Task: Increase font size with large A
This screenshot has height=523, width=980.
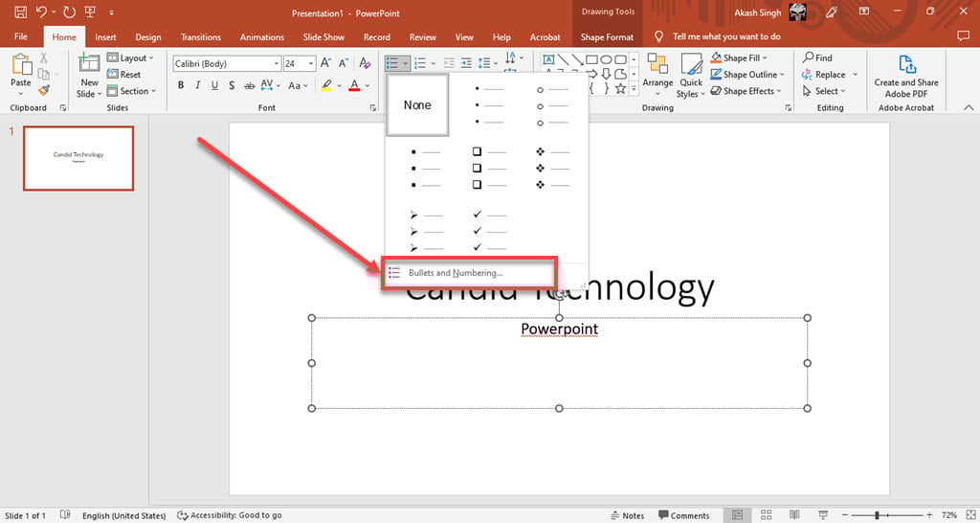Action: coord(325,63)
